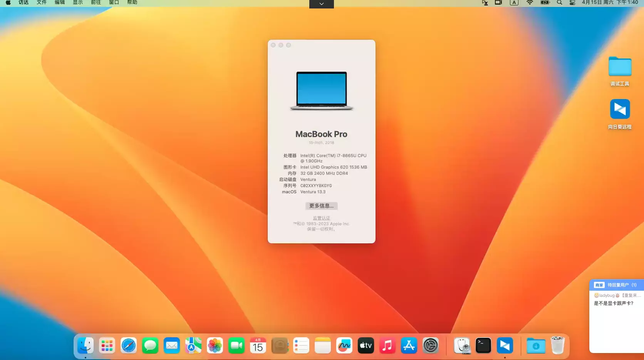The width and height of the screenshot is (644, 360).
Task: Open Spotlight search in the menu bar
Action: point(559,3)
